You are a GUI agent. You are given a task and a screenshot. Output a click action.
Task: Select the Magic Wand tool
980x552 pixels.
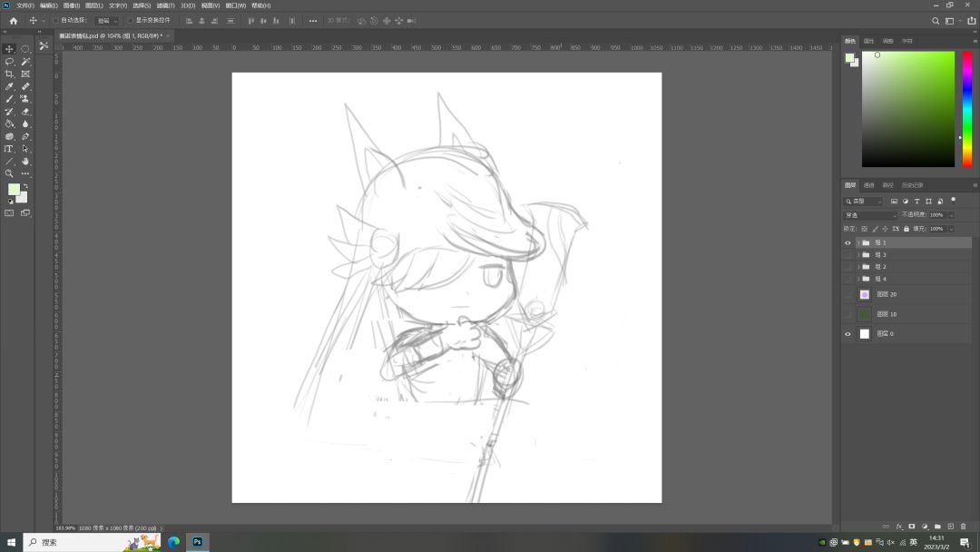tap(25, 61)
